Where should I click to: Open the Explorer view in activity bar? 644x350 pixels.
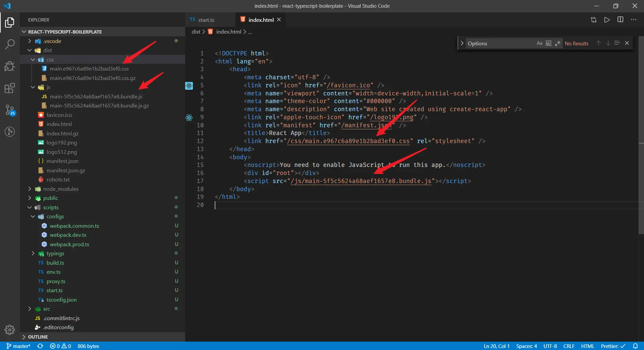pyautogui.click(x=10, y=23)
